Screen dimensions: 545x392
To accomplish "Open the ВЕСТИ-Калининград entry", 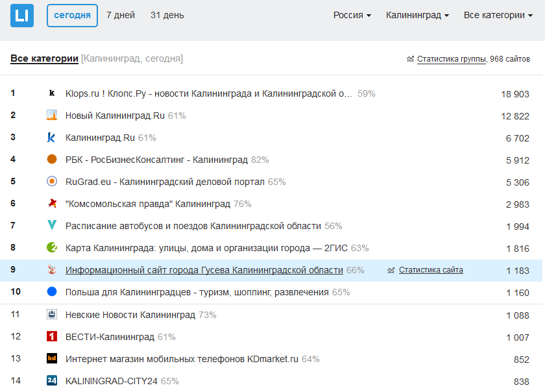I will 110,337.
